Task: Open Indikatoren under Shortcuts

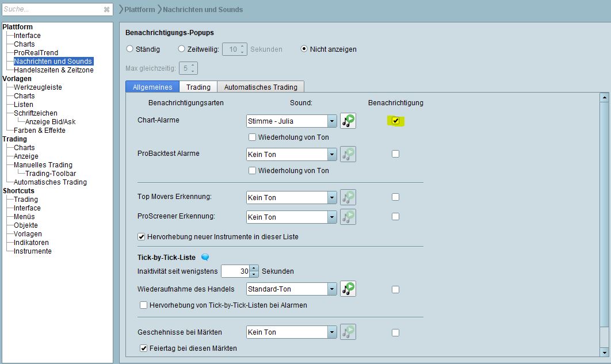Action: click(31, 242)
